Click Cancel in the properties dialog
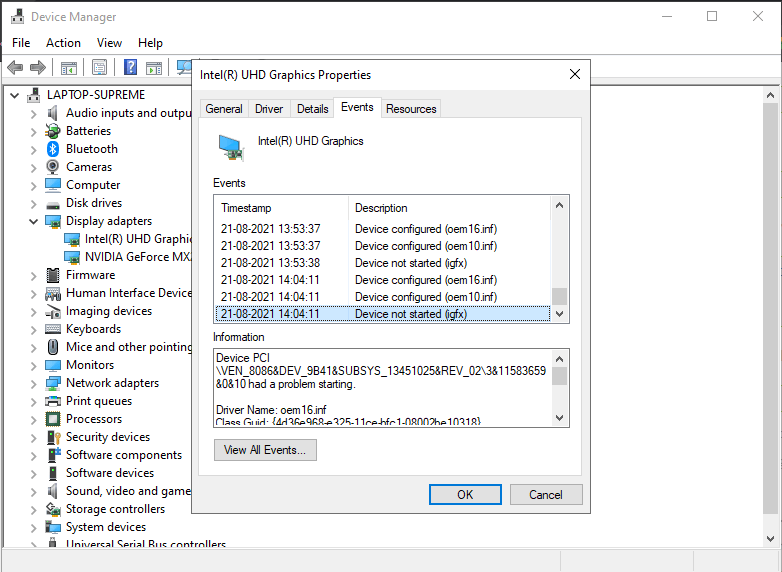The height and width of the screenshot is (572, 782). [x=546, y=495]
